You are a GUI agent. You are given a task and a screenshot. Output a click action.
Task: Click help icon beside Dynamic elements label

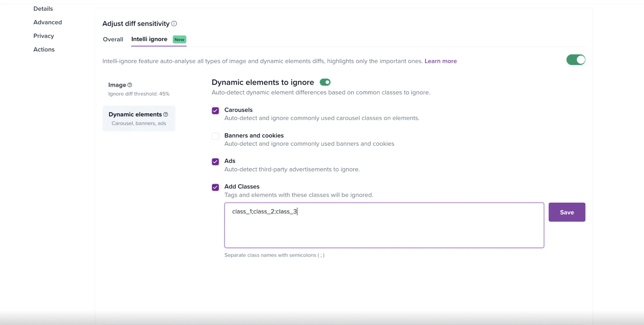click(x=166, y=115)
